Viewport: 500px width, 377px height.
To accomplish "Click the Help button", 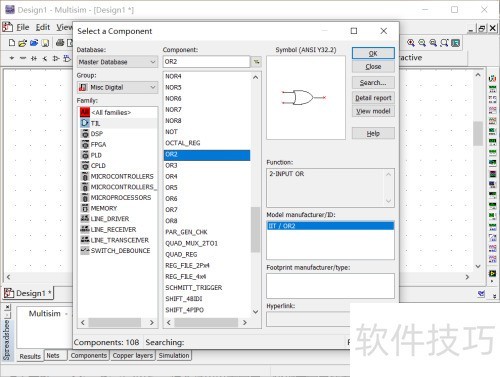I will click(x=373, y=133).
